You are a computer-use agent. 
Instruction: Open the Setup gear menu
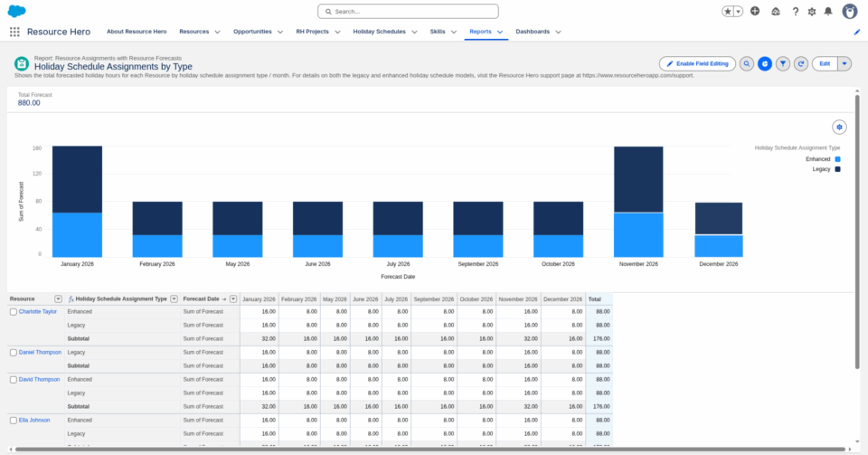pos(811,12)
